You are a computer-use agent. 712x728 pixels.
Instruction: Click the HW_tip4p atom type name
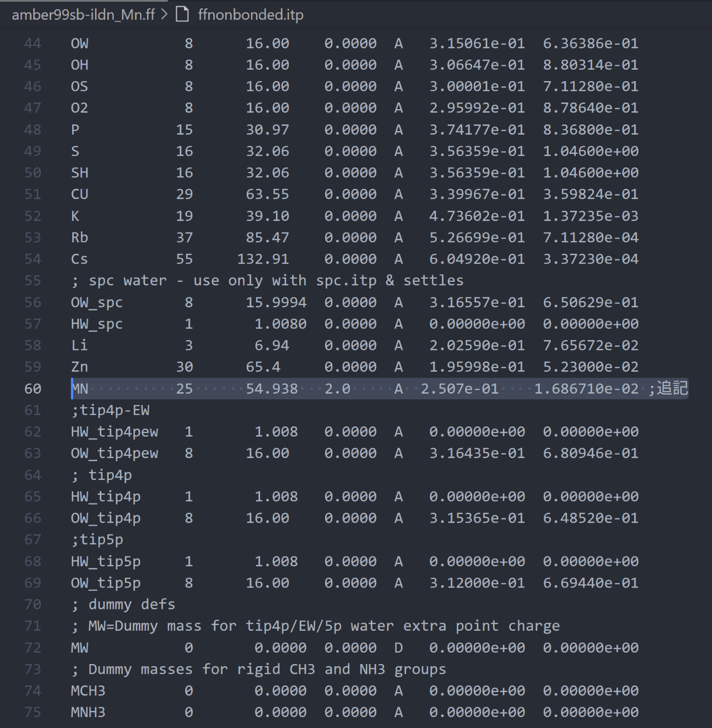pyautogui.click(x=106, y=497)
